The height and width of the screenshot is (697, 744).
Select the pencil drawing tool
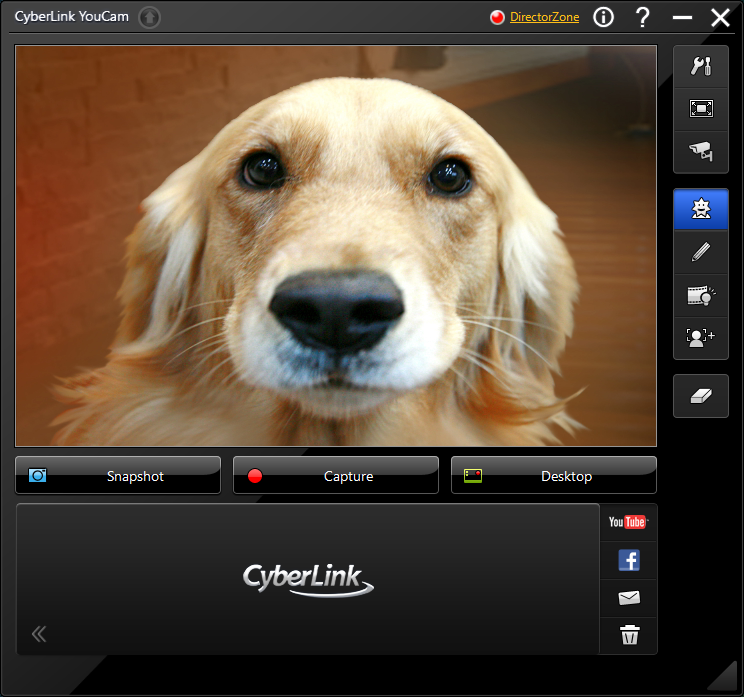pyautogui.click(x=700, y=252)
